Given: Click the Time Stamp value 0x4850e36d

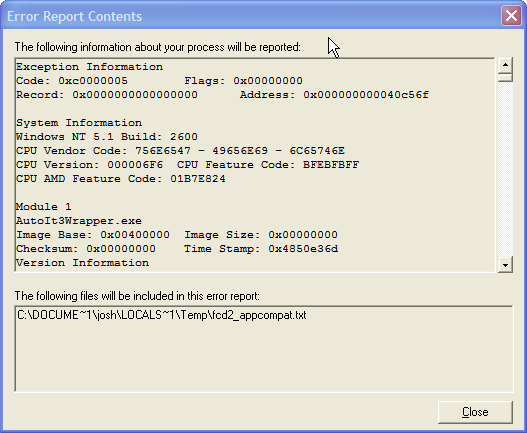Looking at the screenshot, I should click(303, 249).
